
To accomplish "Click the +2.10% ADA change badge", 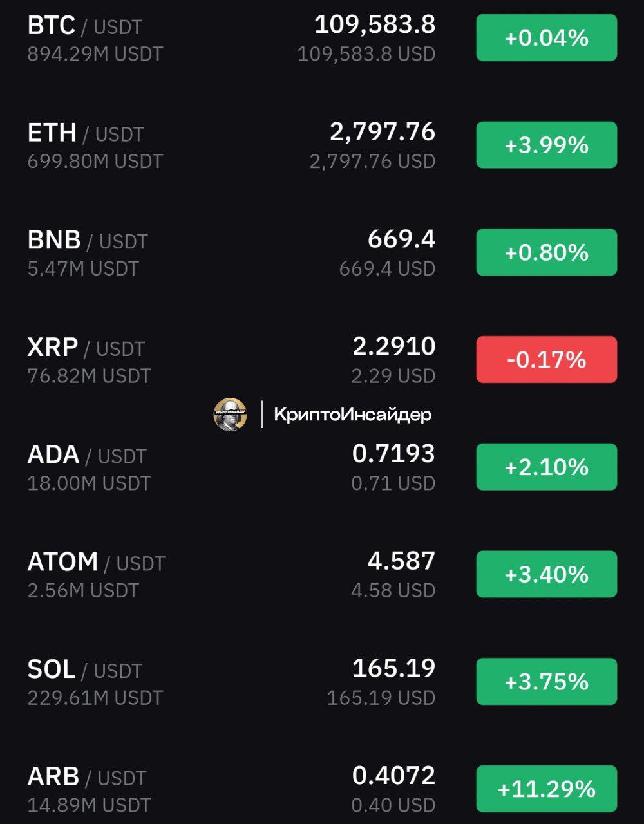I will [547, 467].
